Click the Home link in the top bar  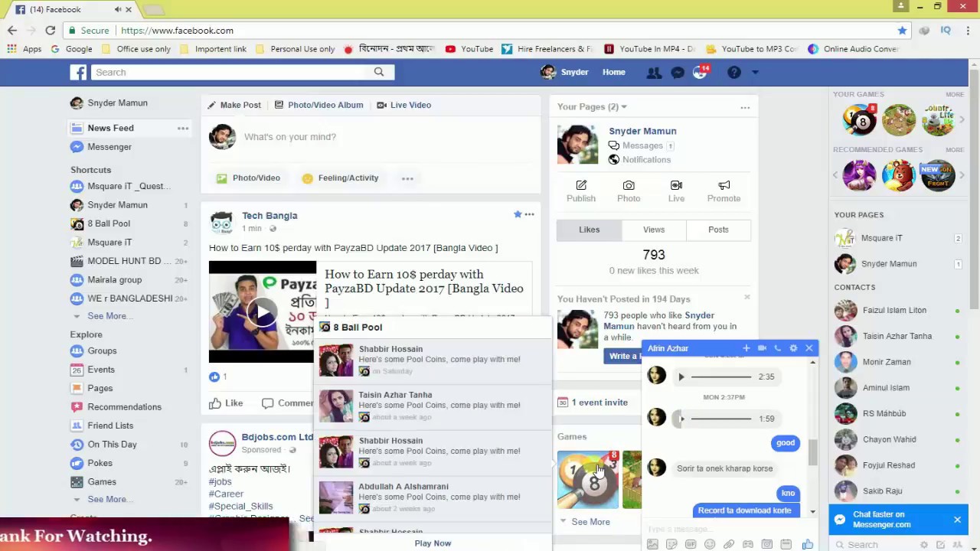tap(613, 72)
